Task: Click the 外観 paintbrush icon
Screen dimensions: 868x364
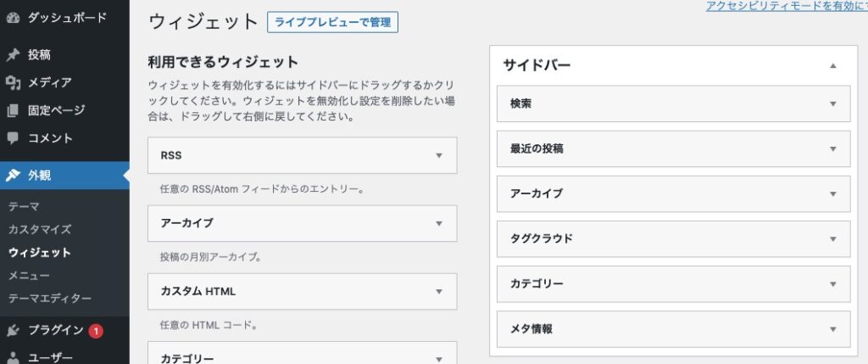Action: (13, 176)
